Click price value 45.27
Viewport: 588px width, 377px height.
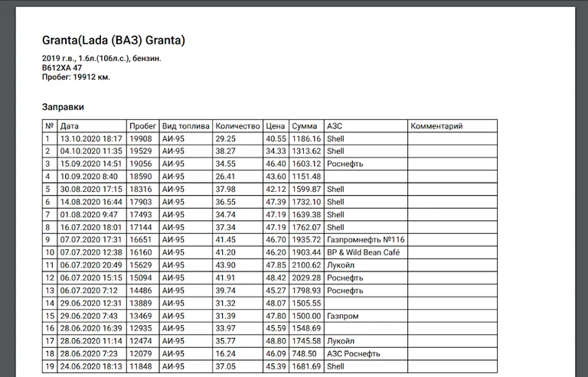[x=276, y=291]
